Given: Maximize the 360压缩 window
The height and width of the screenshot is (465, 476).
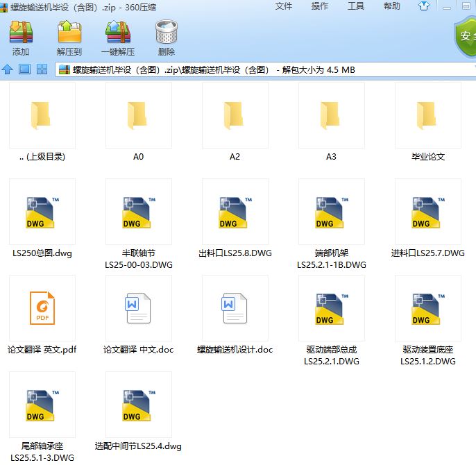Looking at the screenshot, I should pyautogui.click(x=466, y=6).
